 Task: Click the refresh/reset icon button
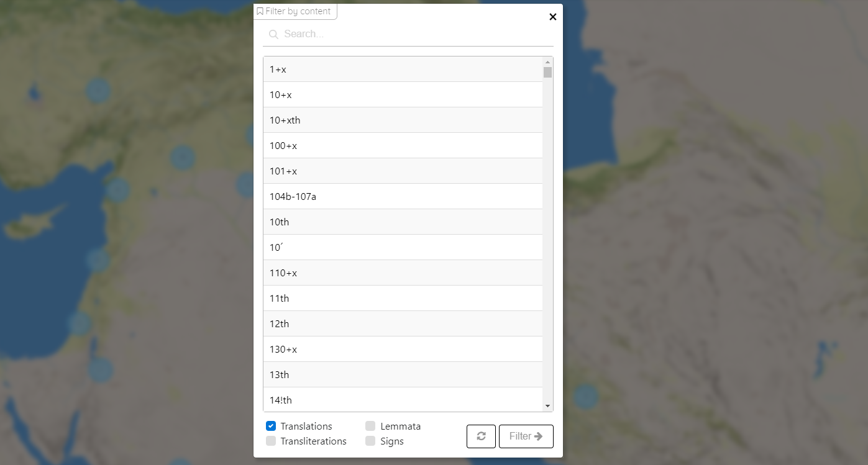tap(481, 436)
